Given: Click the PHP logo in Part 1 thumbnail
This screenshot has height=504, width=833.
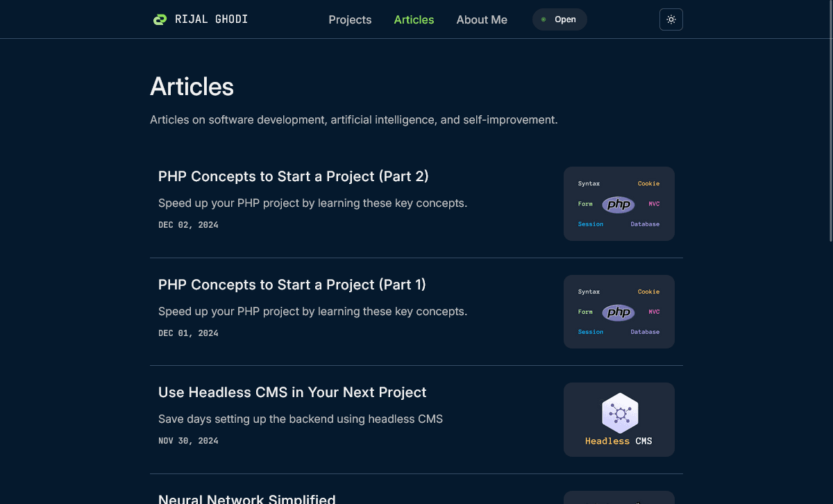Looking at the screenshot, I should (618, 312).
